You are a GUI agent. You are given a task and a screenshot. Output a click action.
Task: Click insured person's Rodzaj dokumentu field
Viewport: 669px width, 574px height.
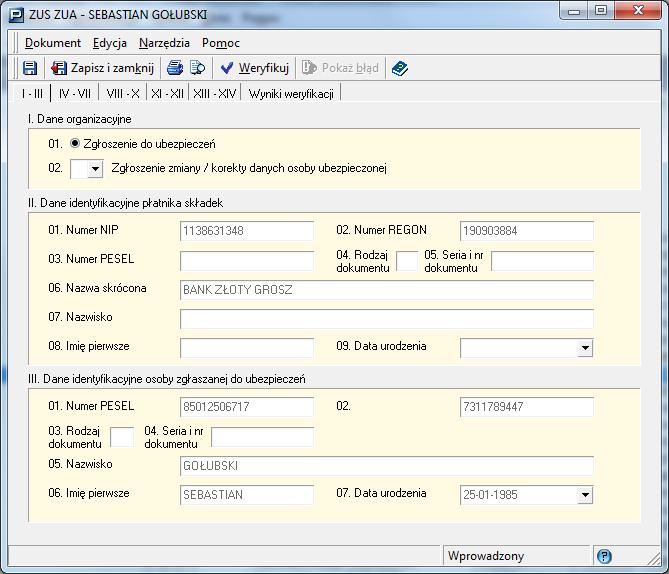pyautogui.click(x=122, y=437)
